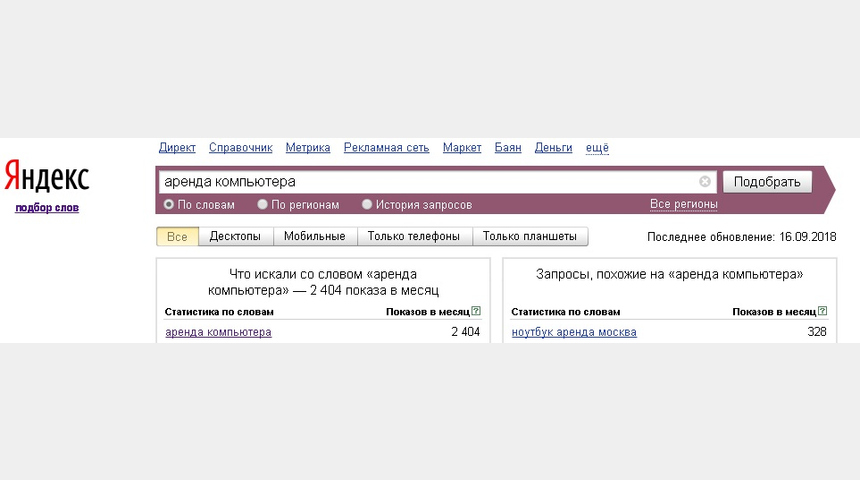Open the 'Метрика' link
Viewport: 860px width, 480px height.
(308, 148)
